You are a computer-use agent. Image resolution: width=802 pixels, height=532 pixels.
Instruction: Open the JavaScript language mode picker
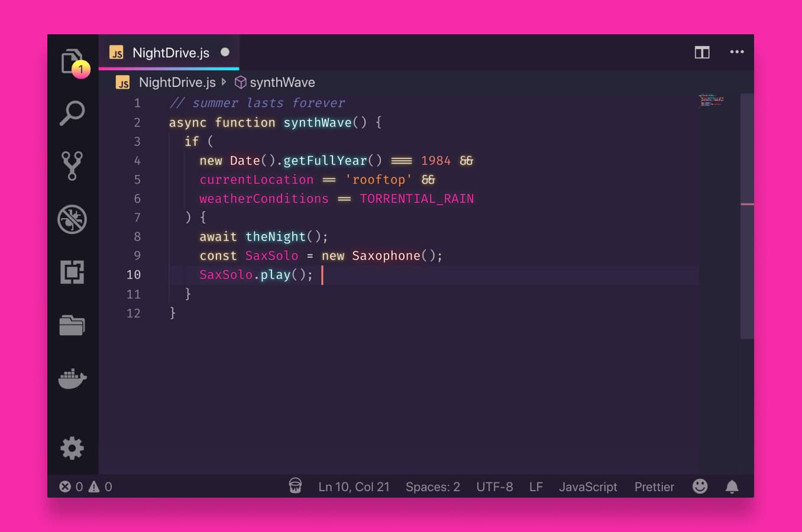(x=588, y=486)
